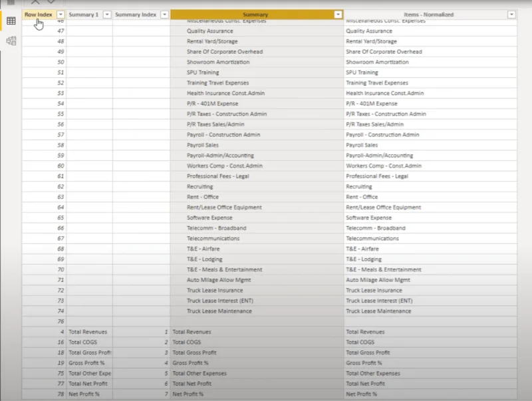The image size is (532, 401).
Task: Click T&E - Meals & Entertainment in Summary column
Action: (224, 270)
